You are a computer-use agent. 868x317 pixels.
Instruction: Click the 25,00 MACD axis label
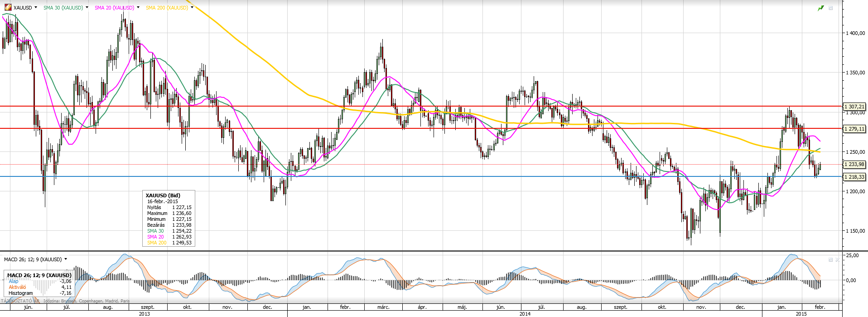pos(852,255)
